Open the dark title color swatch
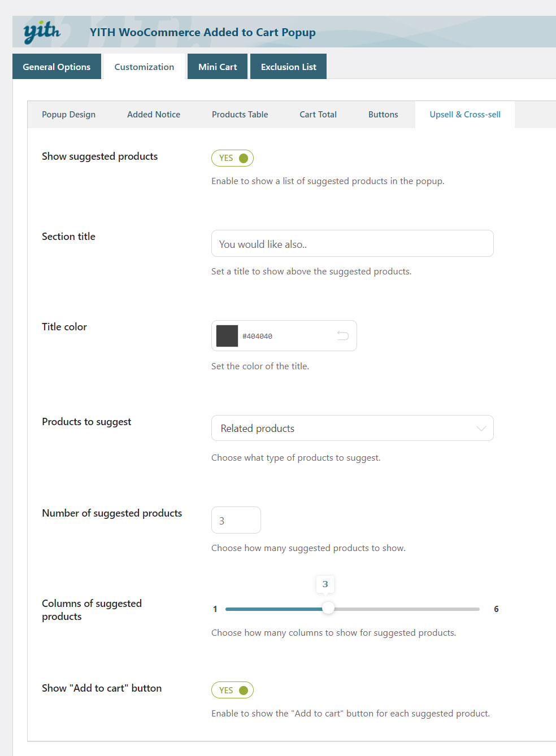This screenshot has width=556, height=756. [227, 336]
